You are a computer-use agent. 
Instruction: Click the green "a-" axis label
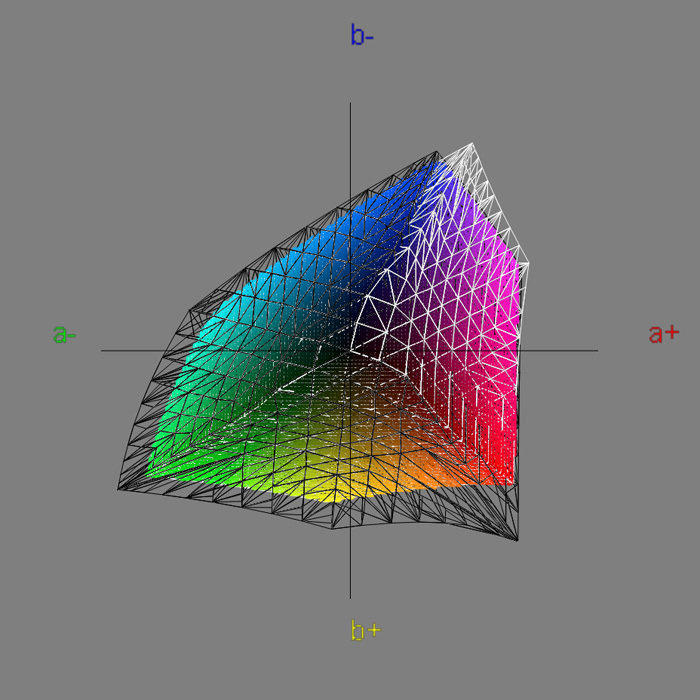pyautogui.click(x=65, y=333)
